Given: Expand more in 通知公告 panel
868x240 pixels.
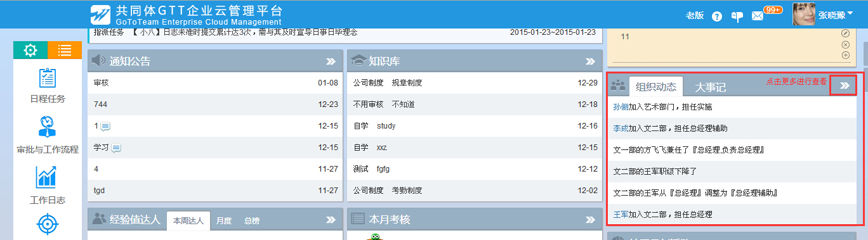Looking at the screenshot, I should point(331,61).
